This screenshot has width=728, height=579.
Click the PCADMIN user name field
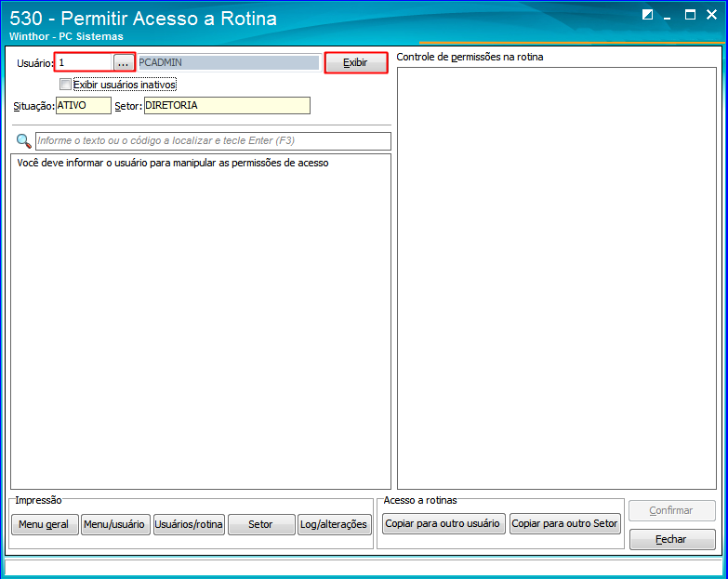pyautogui.click(x=229, y=62)
